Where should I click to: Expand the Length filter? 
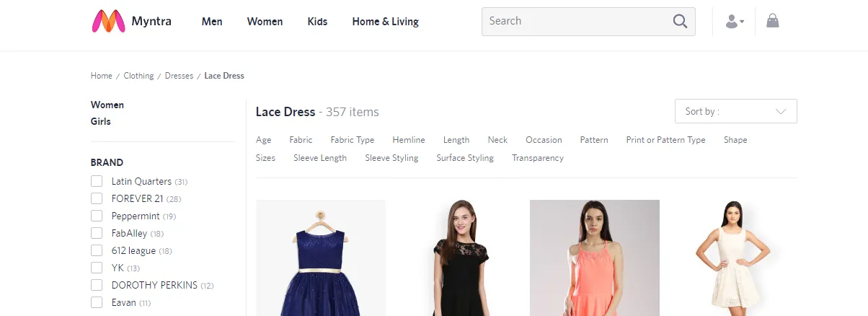coord(456,140)
